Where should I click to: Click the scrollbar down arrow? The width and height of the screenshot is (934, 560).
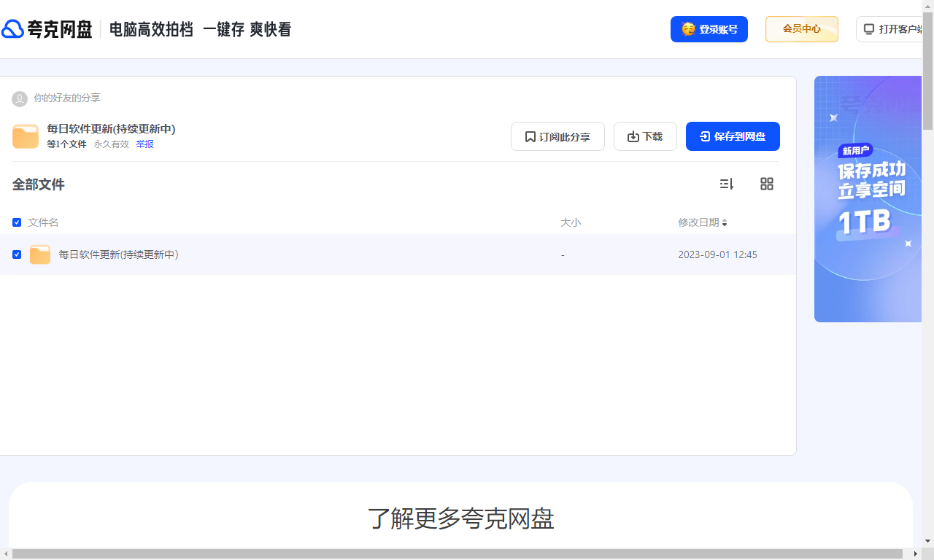[x=928, y=541]
